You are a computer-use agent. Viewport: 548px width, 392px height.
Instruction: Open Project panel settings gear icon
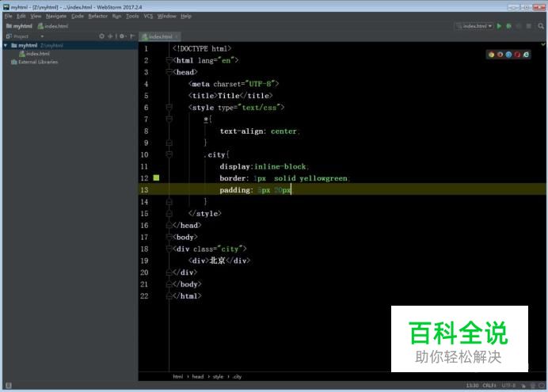122,36
